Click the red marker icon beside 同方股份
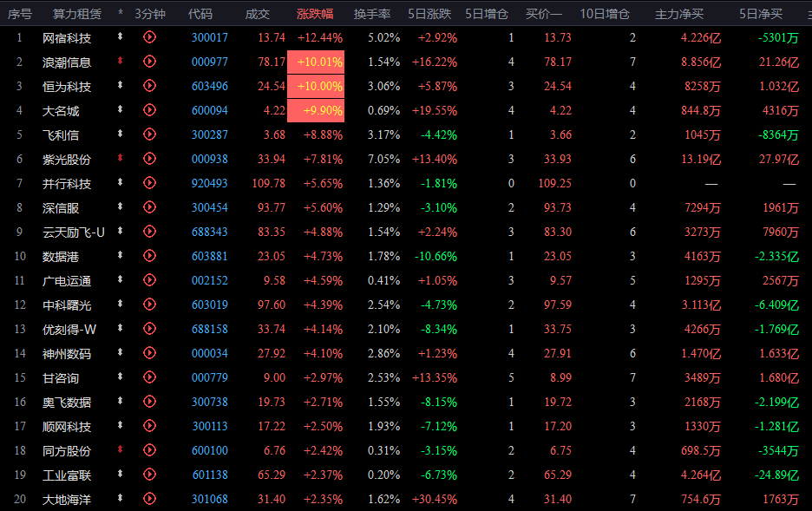The width and height of the screenshot is (812, 511). (x=120, y=449)
